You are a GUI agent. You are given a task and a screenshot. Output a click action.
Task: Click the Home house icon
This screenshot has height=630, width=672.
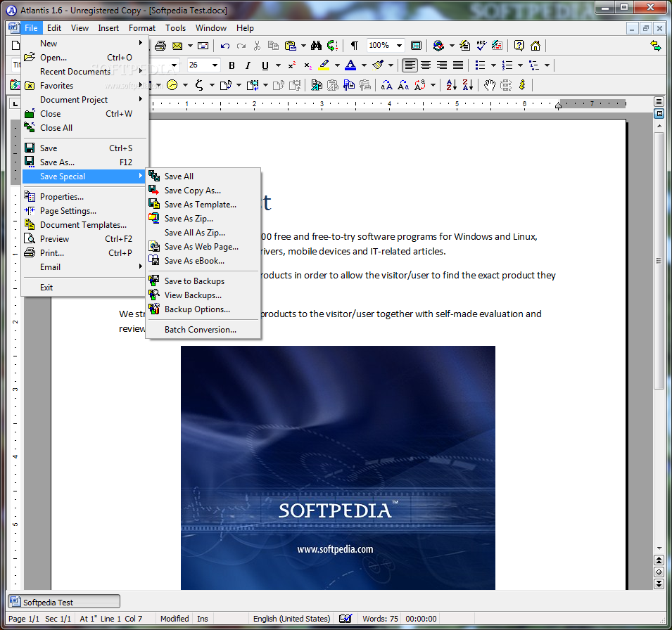[x=535, y=46]
